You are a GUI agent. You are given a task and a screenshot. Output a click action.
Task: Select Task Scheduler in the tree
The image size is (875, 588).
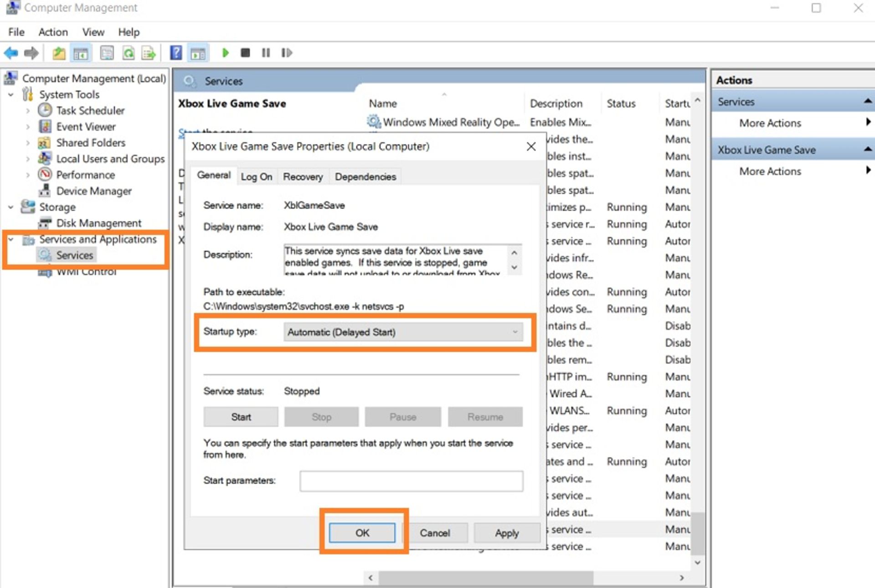[x=90, y=111]
